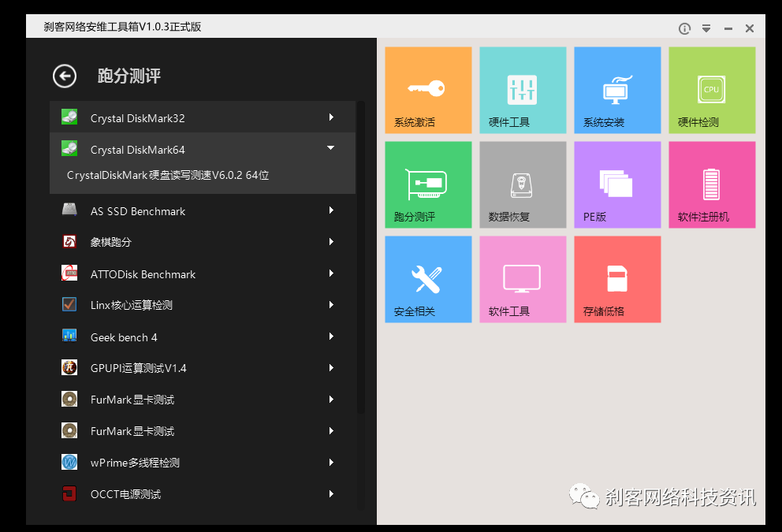Expand Geek bench 4 arrow

331,336
